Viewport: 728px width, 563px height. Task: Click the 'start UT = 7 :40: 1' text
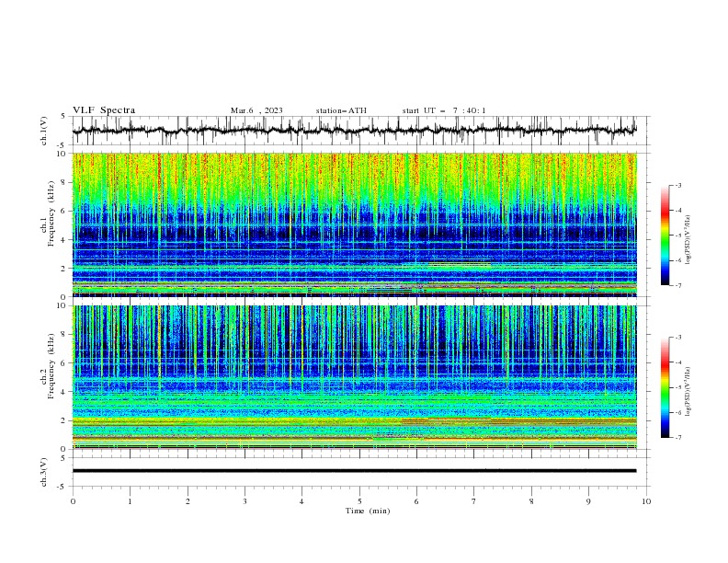pos(444,110)
